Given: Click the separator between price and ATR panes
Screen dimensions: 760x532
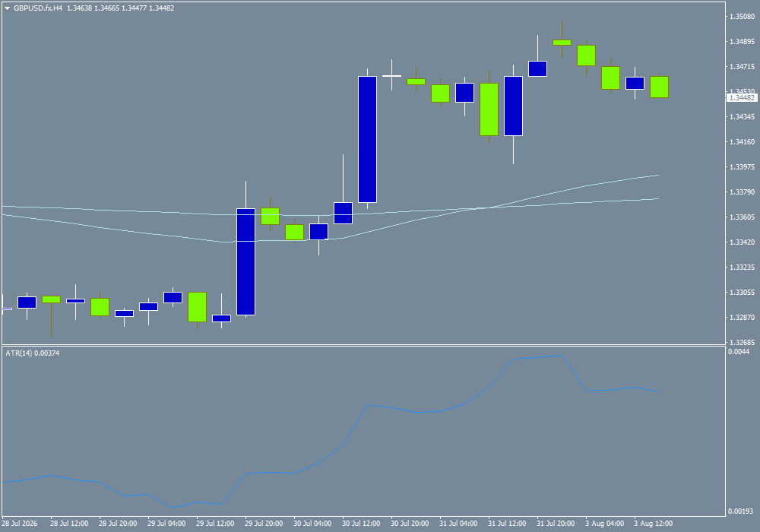Looking at the screenshot, I should coord(363,346).
